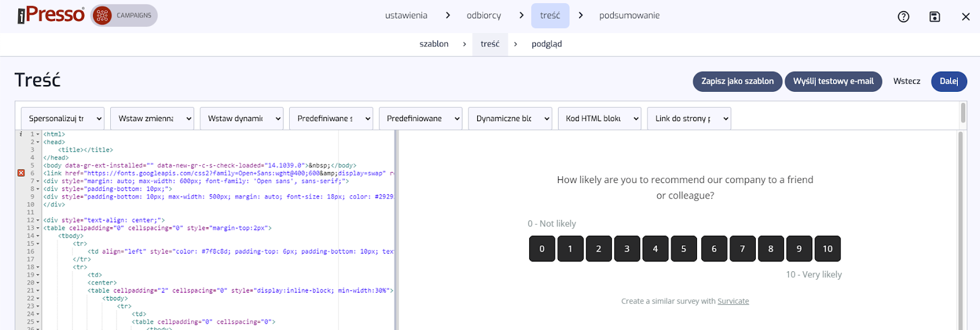The width and height of the screenshot is (980, 330).
Task: Go to the podsumowanie step
Action: (630, 15)
